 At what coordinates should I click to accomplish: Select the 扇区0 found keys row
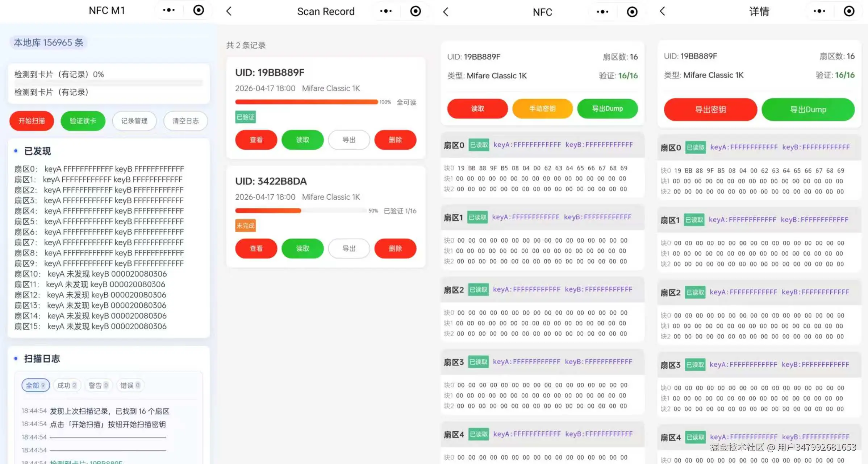tap(99, 169)
